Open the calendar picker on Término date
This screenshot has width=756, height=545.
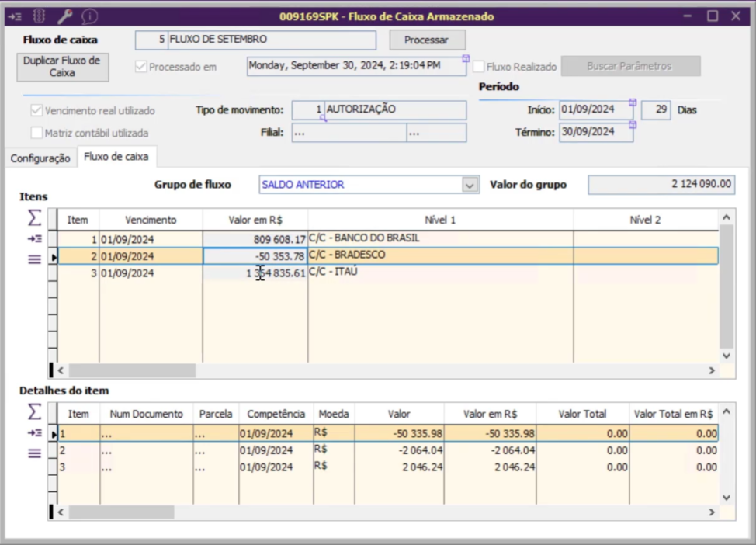(633, 124)
